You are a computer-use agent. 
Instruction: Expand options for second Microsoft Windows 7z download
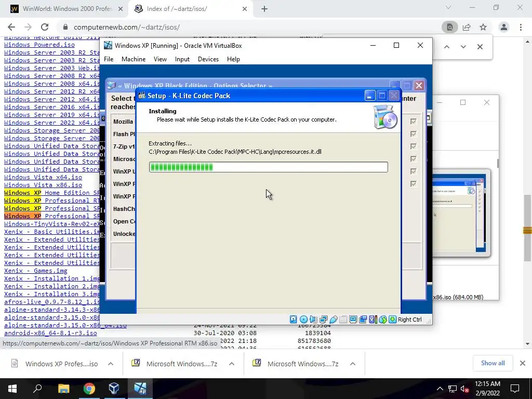click(353, 364)
